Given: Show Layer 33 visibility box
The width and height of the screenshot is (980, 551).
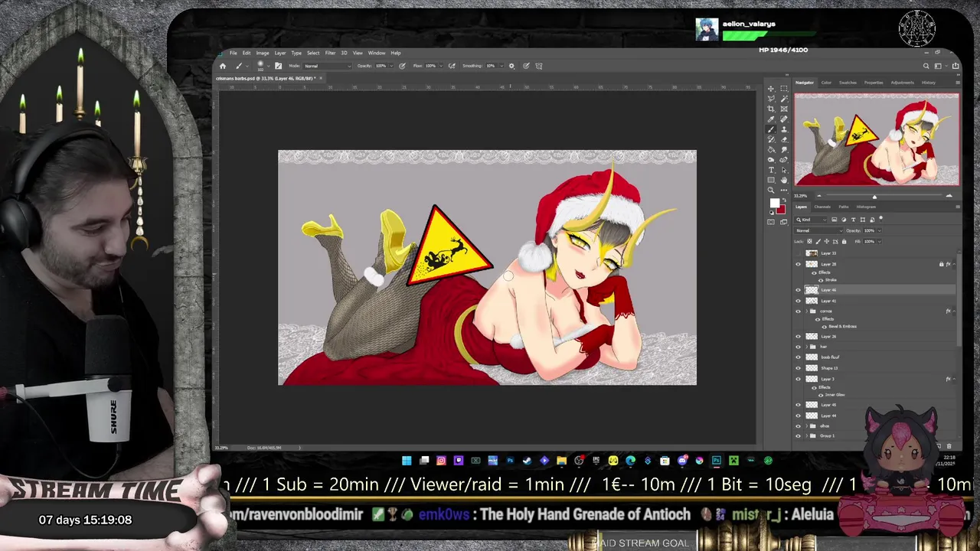Looking at the screenshot, I should coord(798,253).
